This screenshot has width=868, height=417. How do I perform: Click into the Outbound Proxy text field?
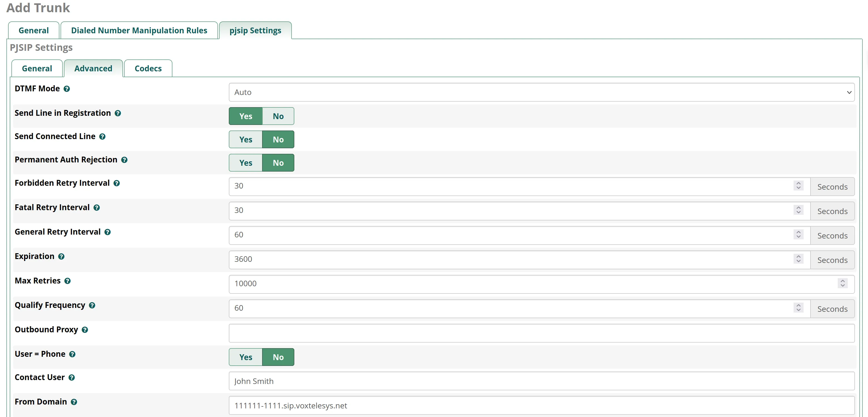click(x=541, y=333)
